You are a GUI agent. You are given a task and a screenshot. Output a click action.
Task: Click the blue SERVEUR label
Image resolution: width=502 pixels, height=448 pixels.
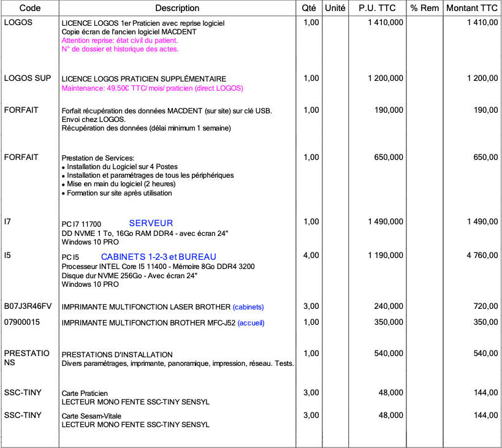click(151, 223)
